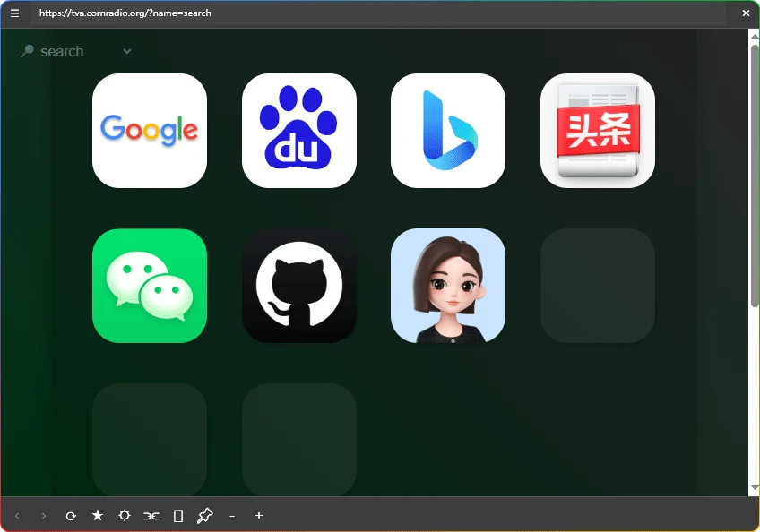Open the WeChat shortcut
760x532 pixels.
point(150,286)
